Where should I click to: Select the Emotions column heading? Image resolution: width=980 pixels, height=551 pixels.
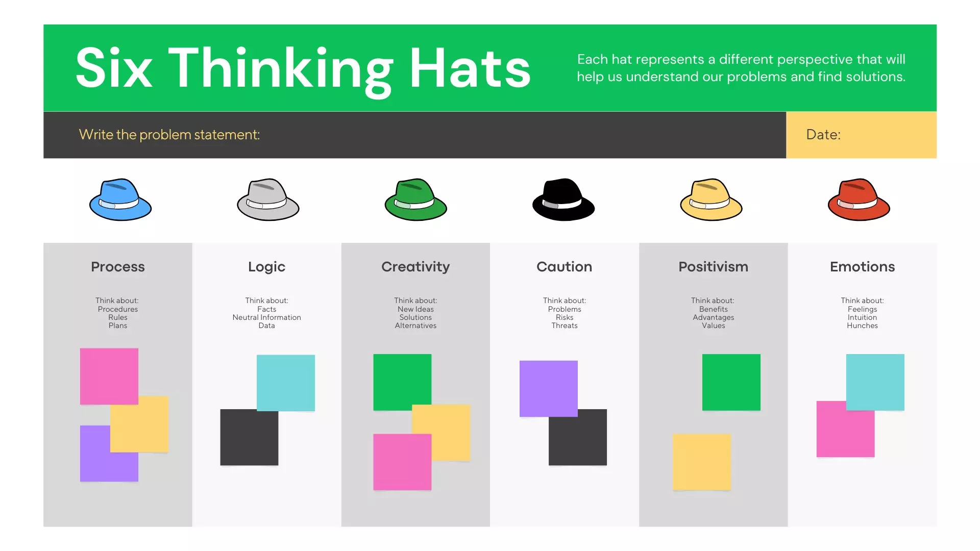(x=862, y=267)
